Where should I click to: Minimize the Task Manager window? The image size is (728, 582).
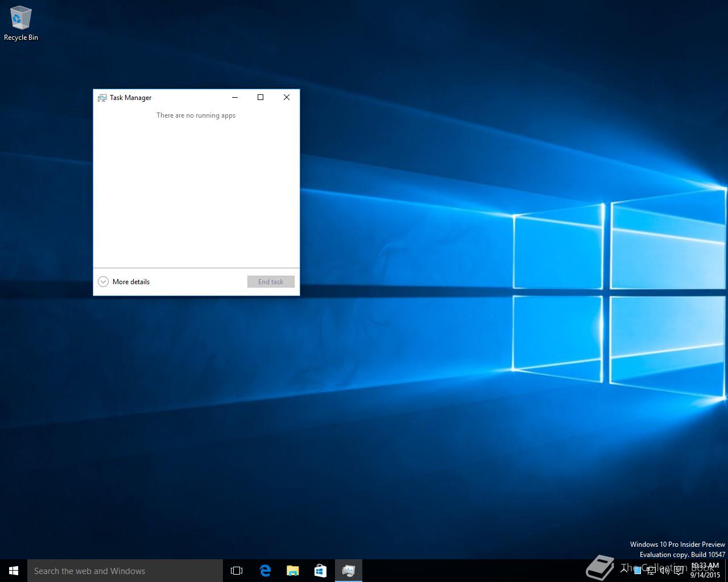point(234,97)
